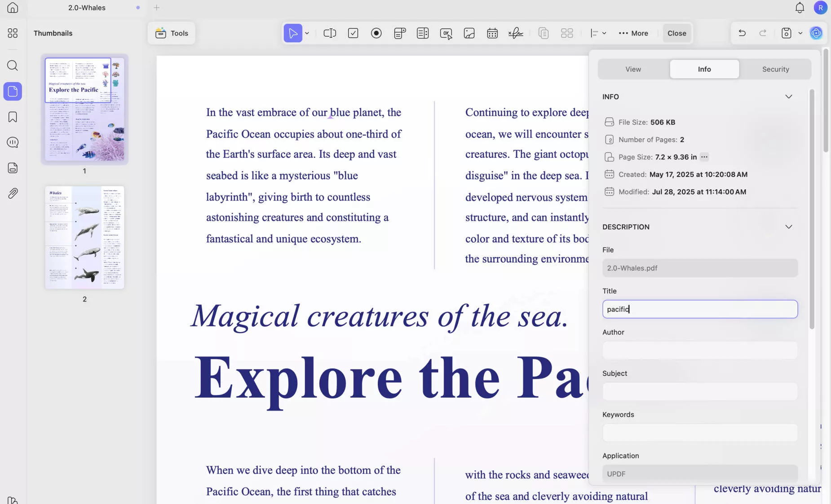Collapse the INFO section
The height and width of the screenshot is (504, 831).
tap(789, 96)
